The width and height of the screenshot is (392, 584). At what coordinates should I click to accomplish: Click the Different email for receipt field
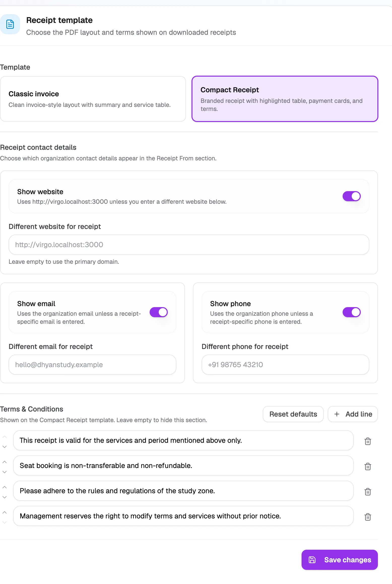pos(92,365)
